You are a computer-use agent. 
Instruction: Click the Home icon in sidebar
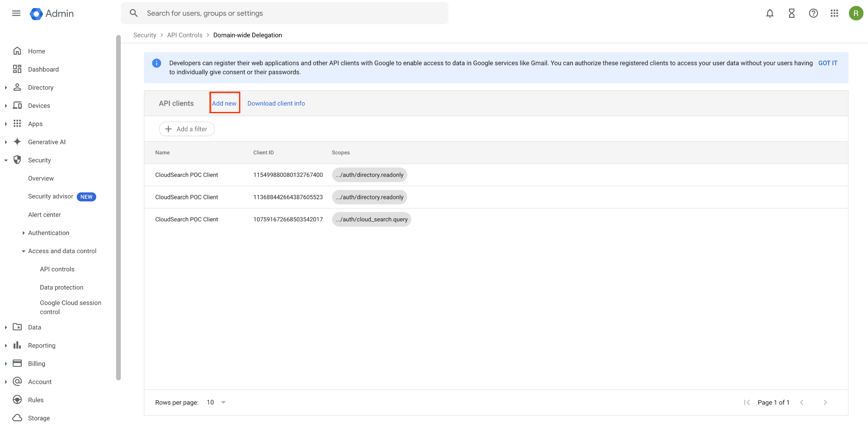point(17,50)
